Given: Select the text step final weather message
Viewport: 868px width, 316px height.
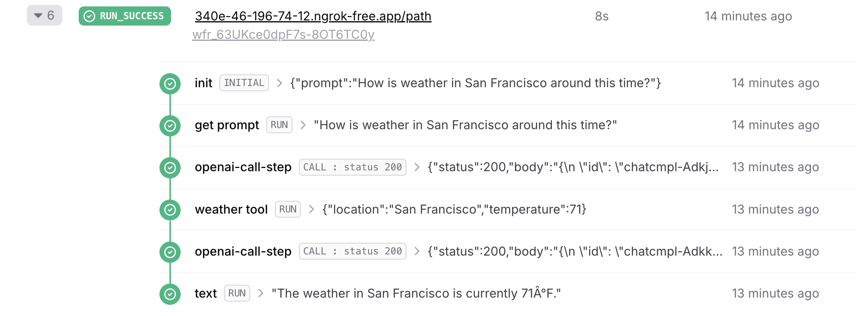Looking at the screenshot, I should coord(416,293).
